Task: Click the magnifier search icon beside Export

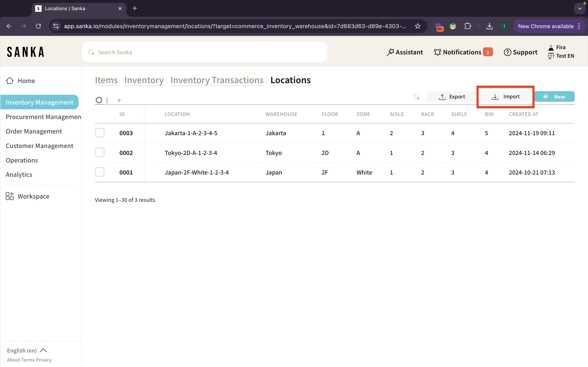Action: 416,97
